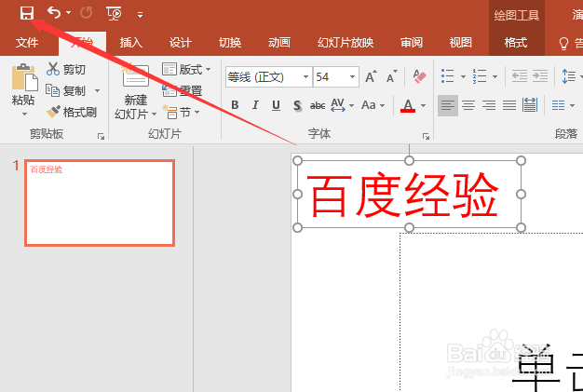
Task: Open the 格式 drawing tools tab
Action: [x=516, y=43]
